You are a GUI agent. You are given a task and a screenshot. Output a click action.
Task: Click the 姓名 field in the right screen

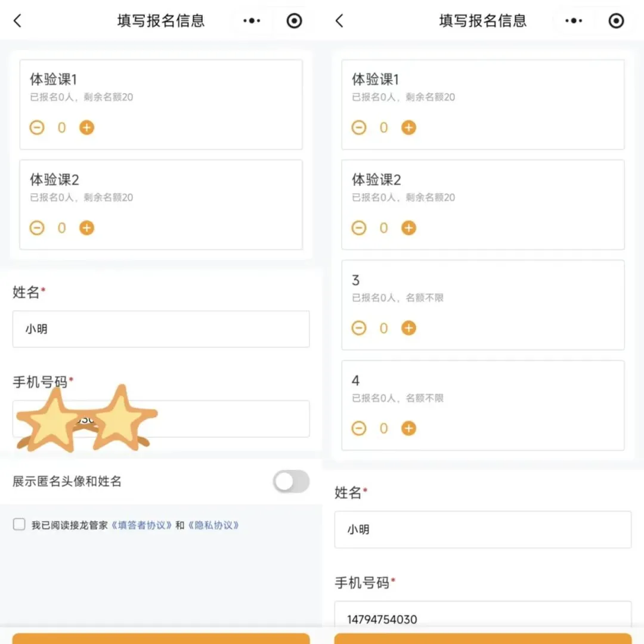[483, 530]
